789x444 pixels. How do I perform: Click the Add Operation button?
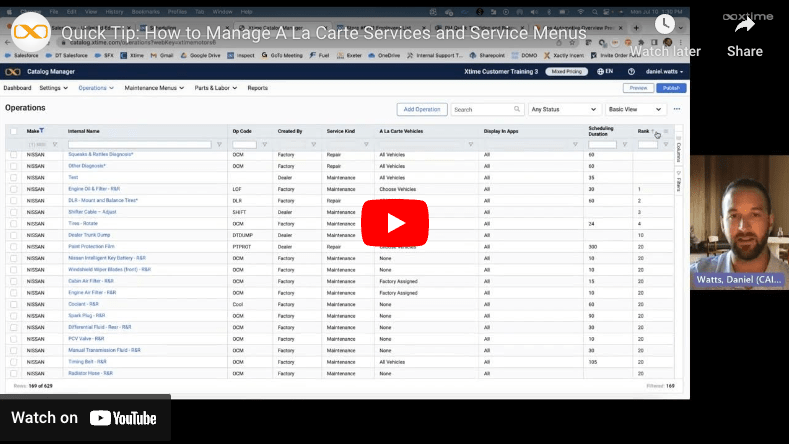(422, 109)
